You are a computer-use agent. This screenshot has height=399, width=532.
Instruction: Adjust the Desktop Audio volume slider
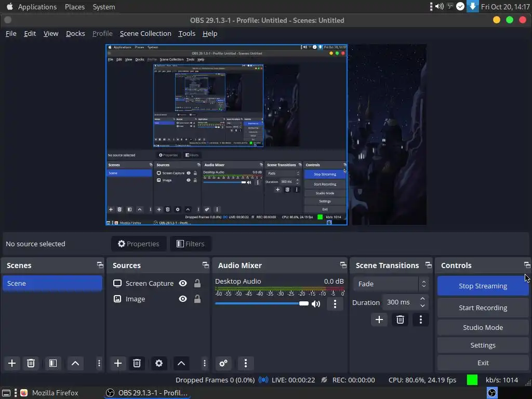(262, 303)
